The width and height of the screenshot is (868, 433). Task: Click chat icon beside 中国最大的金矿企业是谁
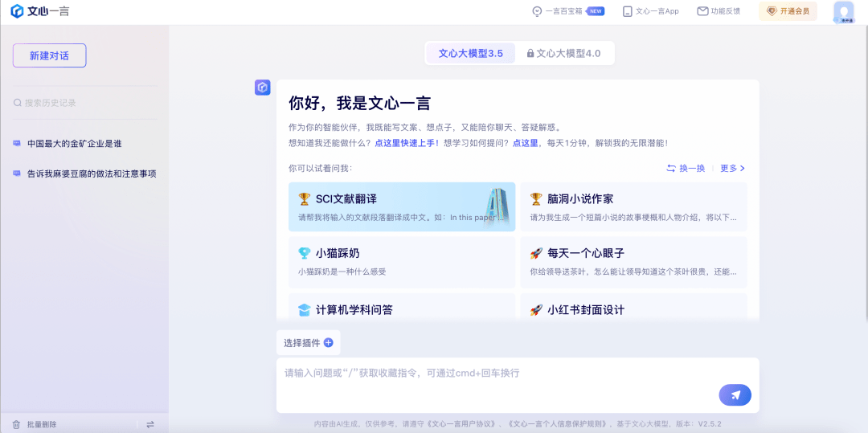17,144
